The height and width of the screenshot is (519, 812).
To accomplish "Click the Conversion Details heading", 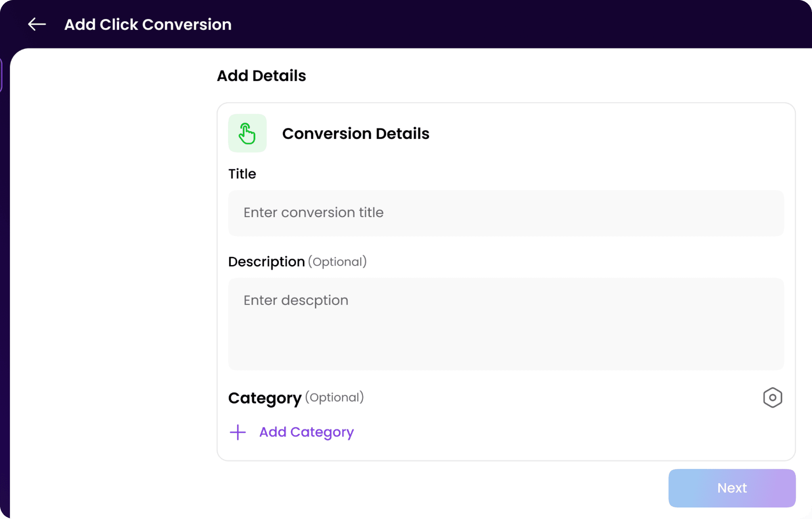I will (356, 134).
